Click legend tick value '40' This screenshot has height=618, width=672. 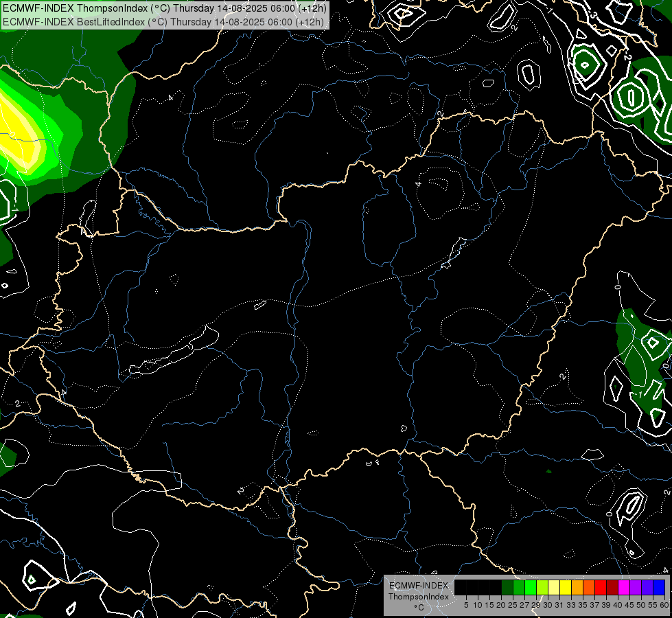tap(618, 605)
